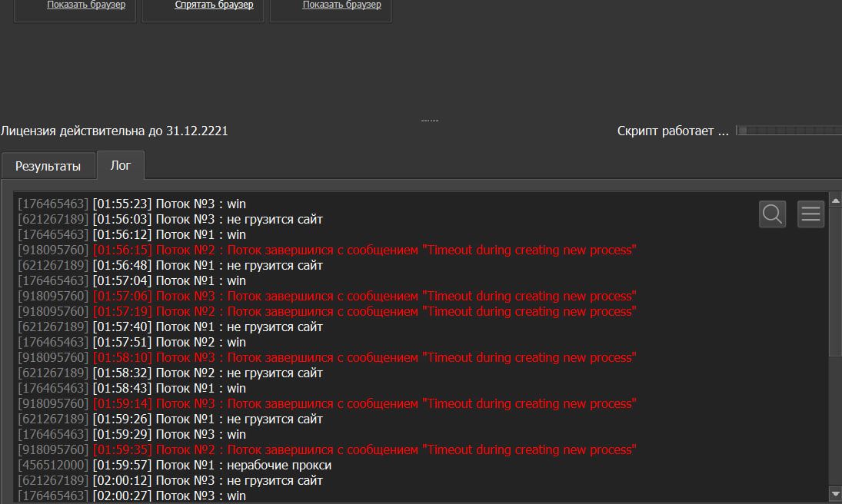Image resolution: width=842 pixels, height=504 pixels.
Task: Click the rightmost Показать браузер link
Action: (x=341, y=5)
